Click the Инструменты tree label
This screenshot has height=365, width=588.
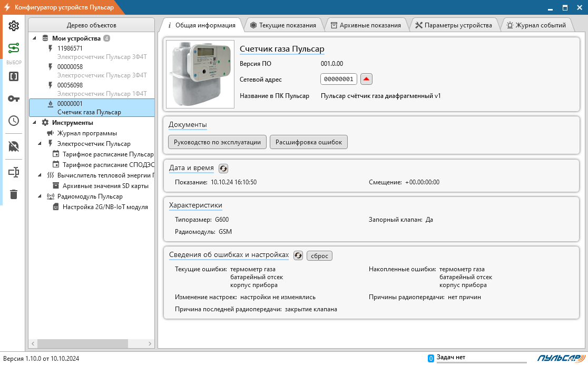(x=72, y=123)
